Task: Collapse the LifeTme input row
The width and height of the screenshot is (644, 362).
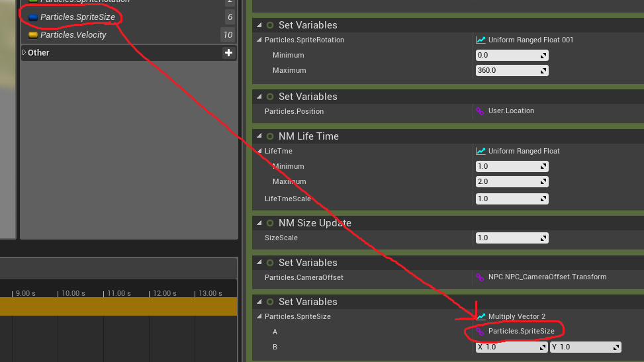Action: click(x=259, y=151)
